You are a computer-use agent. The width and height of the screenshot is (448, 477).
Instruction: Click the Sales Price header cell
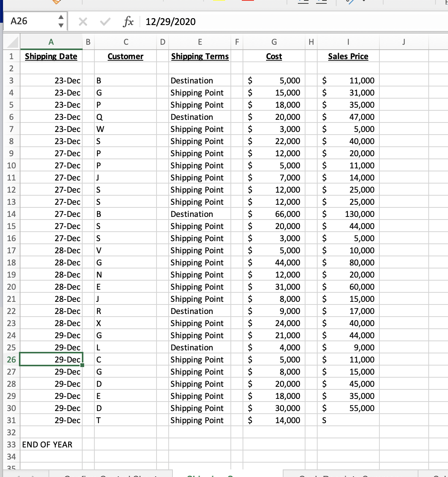point(348,56)
